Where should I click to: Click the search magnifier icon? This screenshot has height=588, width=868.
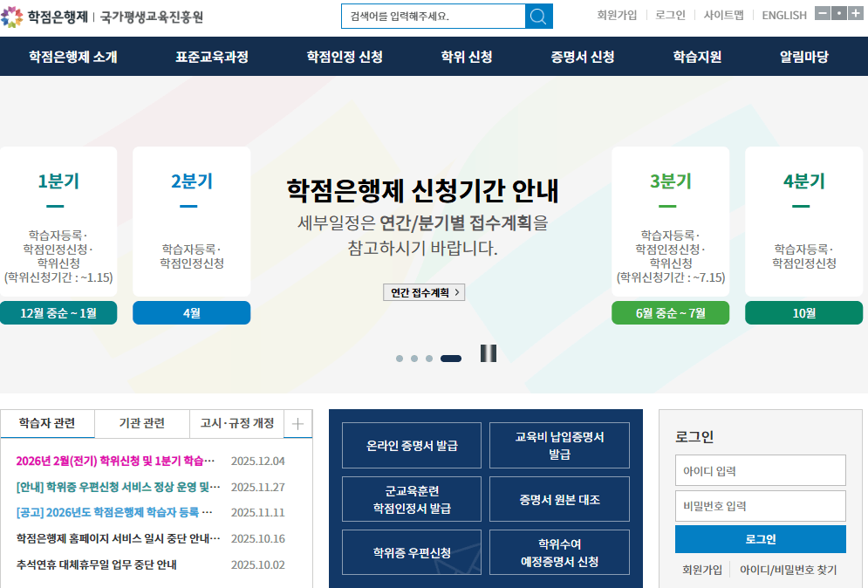(539, 15)
